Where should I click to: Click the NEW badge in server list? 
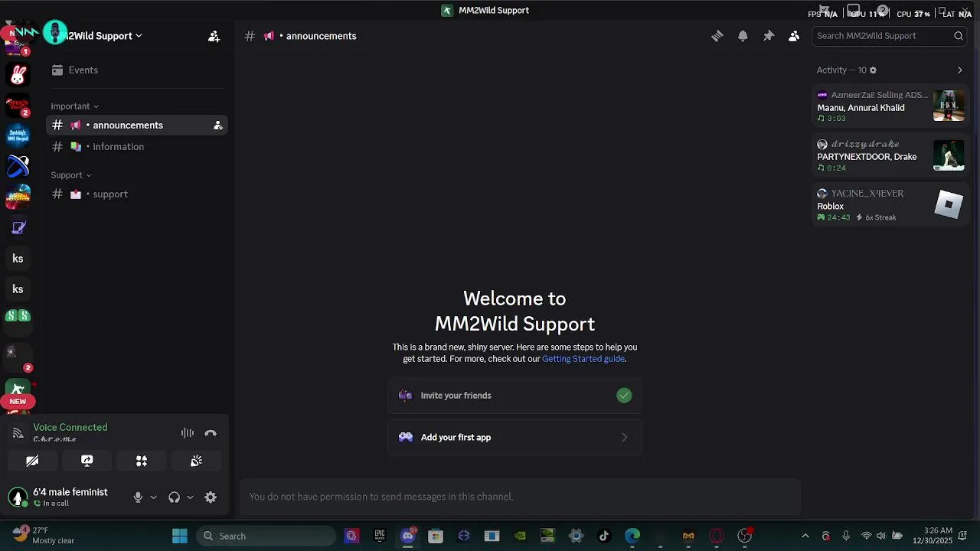click(18, 401)
